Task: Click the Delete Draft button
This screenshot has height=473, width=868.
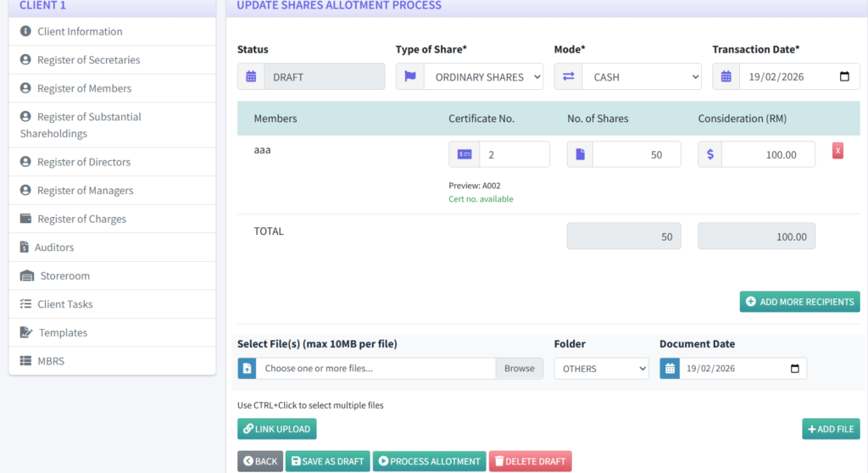Action: pos(530,461)
